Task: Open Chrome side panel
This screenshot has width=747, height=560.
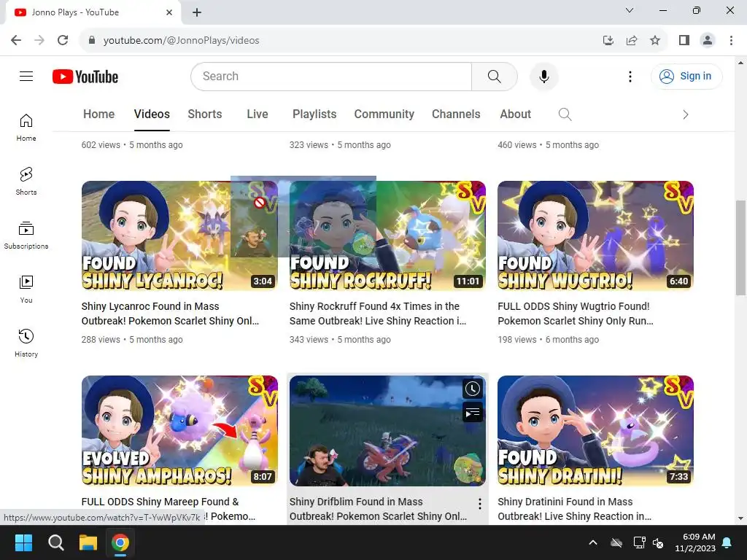Action: [x=684, y=40]
